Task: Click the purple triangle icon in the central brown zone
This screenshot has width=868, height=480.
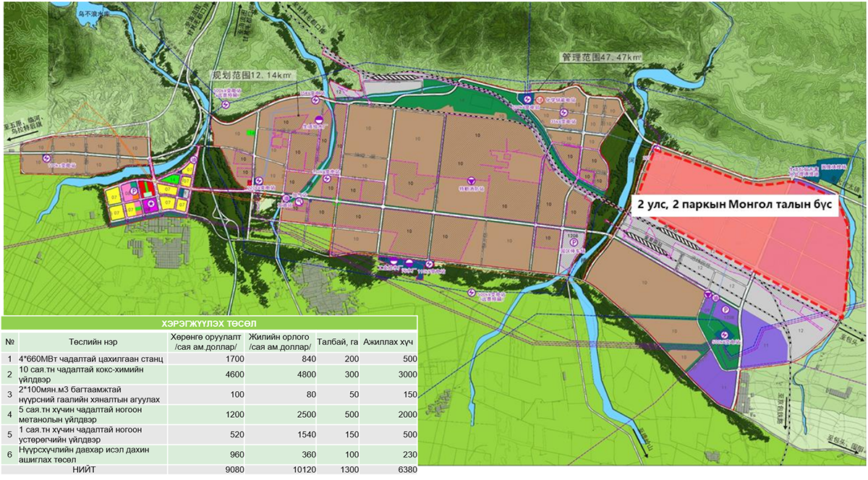Action: 472,180
